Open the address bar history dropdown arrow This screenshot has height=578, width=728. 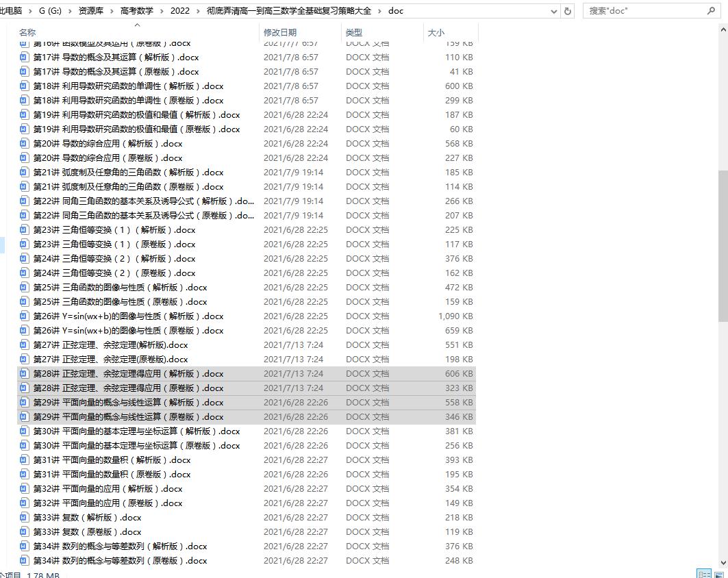[553, 12]
